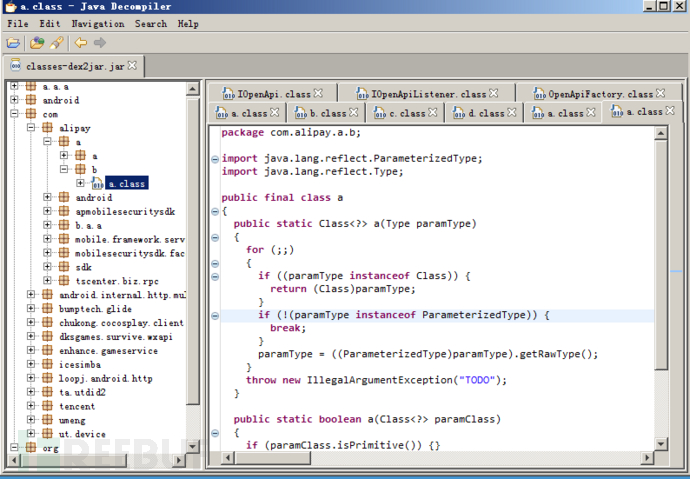
Task: Click the tree panel horizontal scroll left arrow
Action: 14,461
